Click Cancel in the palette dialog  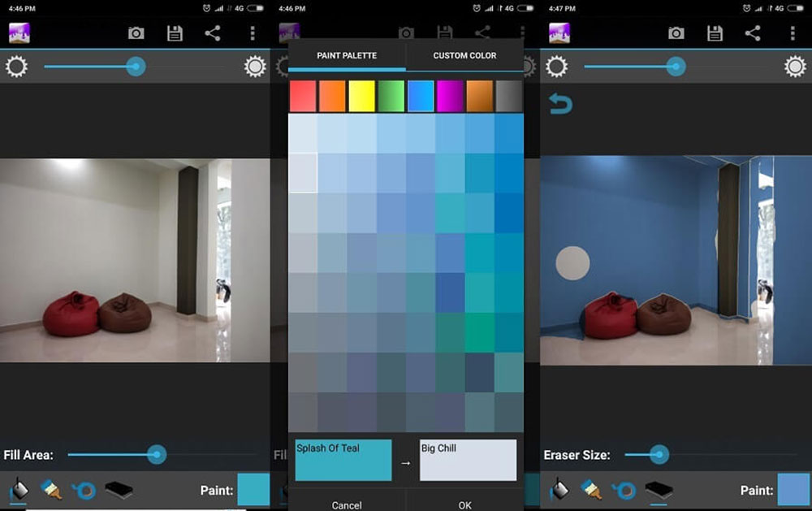347,505
